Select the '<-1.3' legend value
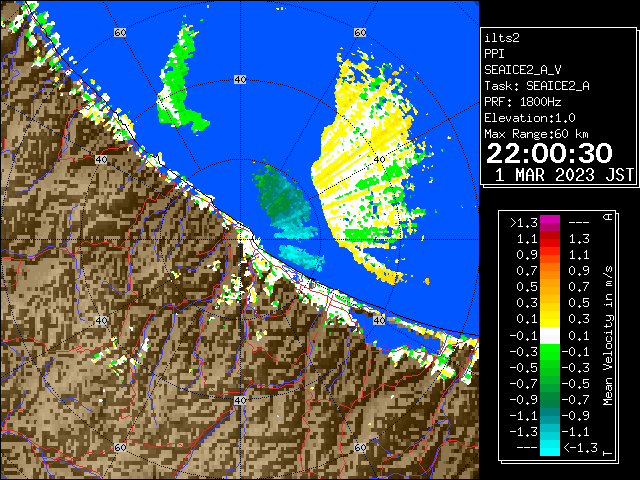640x480 pixels. click(580, 448)
